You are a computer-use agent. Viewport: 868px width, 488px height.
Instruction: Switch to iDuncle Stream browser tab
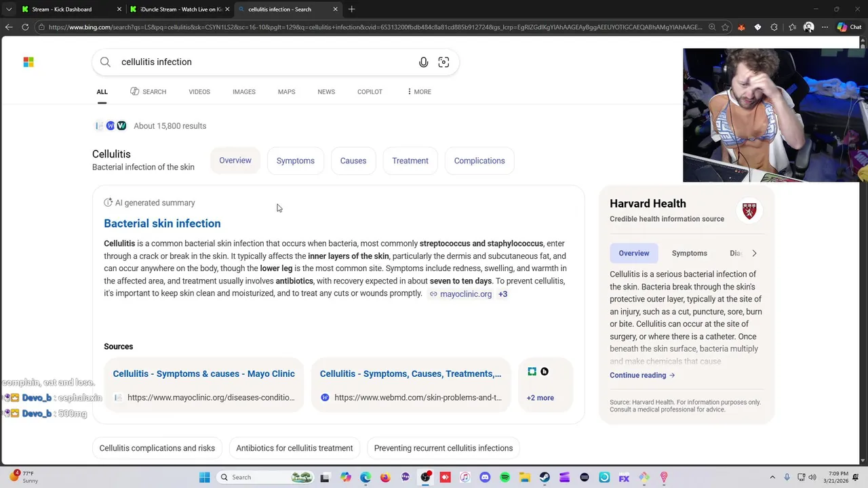pos(180,9)
